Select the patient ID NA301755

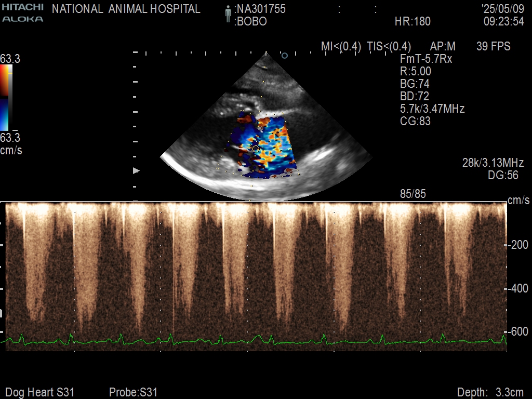(260, 9)
